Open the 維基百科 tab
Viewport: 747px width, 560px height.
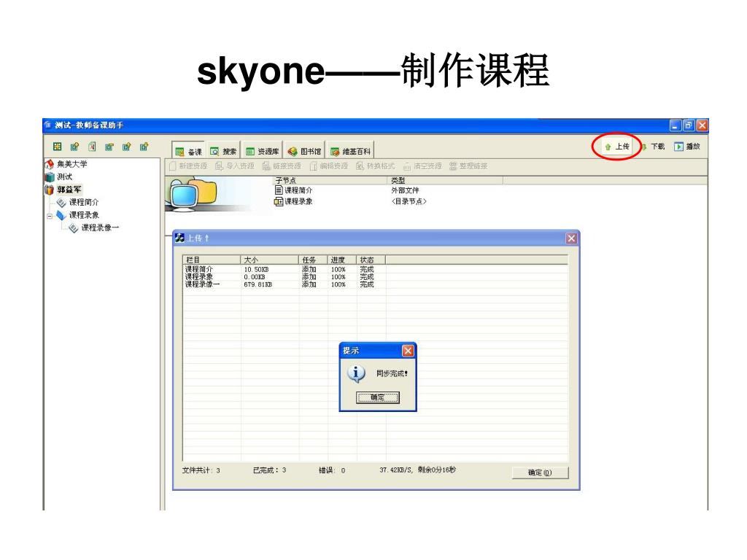click(350, 152)
